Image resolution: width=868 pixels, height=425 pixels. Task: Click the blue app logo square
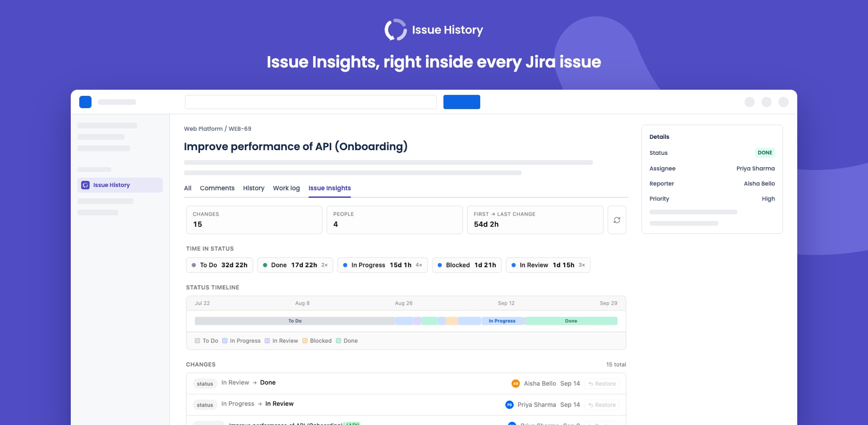85,102
